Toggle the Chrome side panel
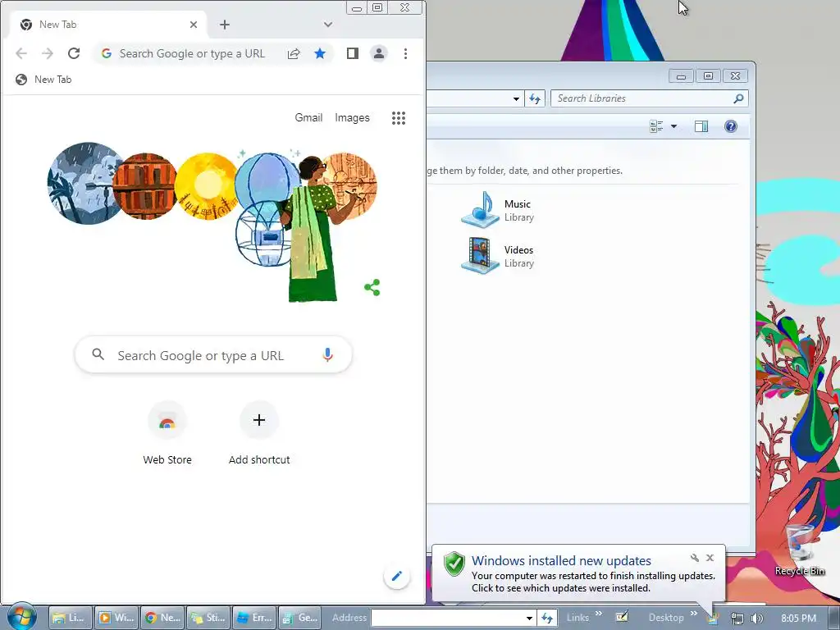This screenshot has height=630, width=840. pyautogui.click(x=353, y=53)
